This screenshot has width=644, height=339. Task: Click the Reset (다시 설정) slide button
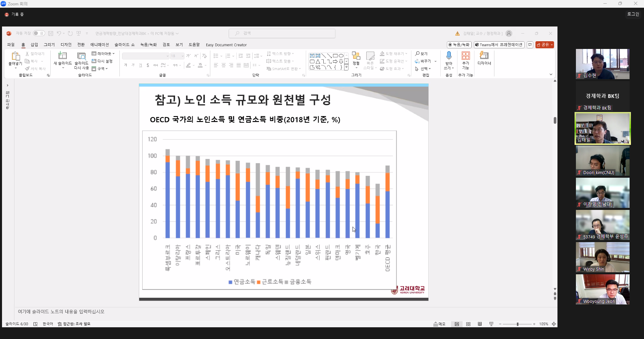102,61
